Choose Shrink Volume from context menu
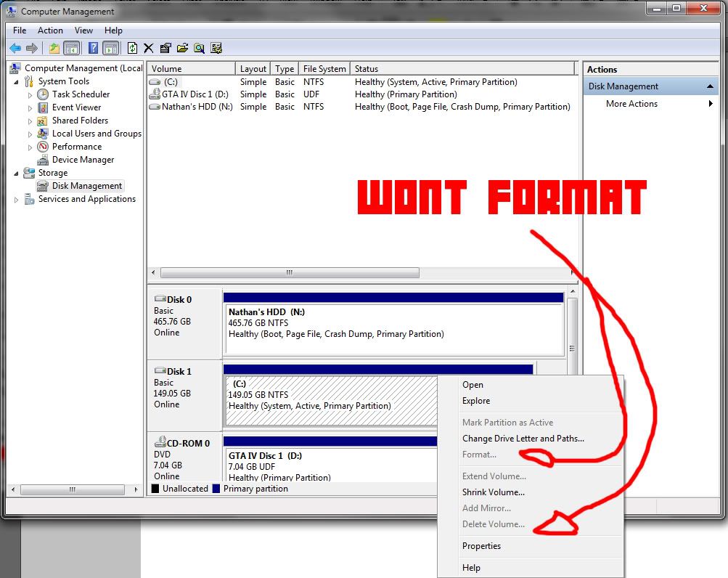Viewport: 728px width, 578px height. [x=493, y=492]
